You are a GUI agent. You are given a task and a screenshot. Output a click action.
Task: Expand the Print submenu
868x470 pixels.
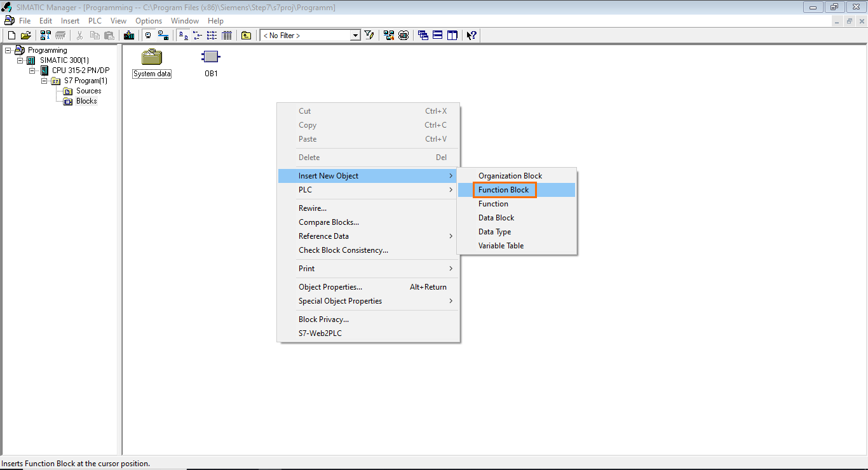coord(368,269)
